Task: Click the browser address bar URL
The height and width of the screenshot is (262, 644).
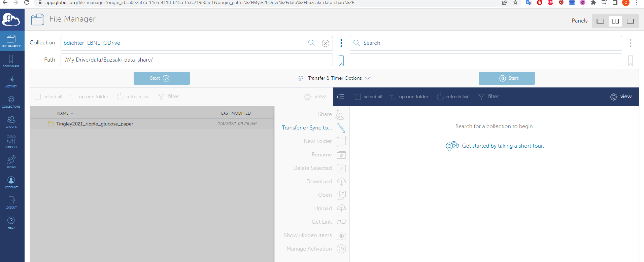Action: [x=200, y=3]
